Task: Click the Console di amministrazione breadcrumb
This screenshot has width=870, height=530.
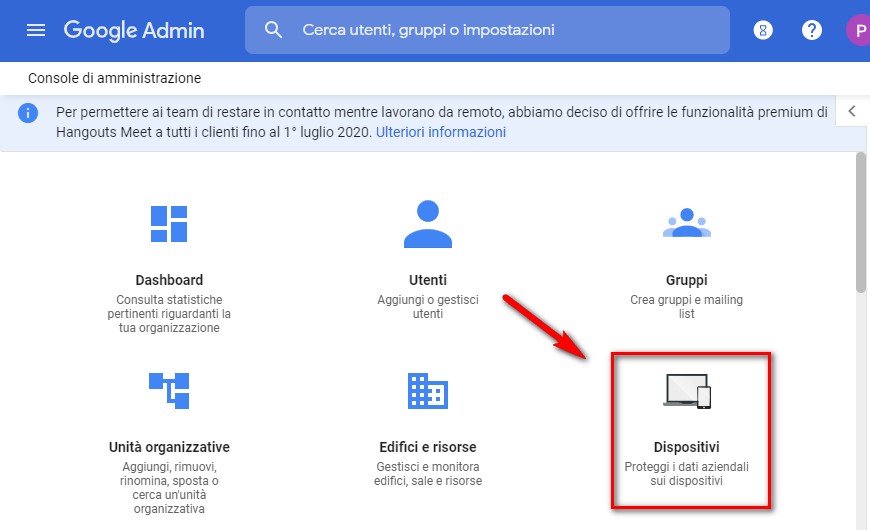Action: (114, 78)
